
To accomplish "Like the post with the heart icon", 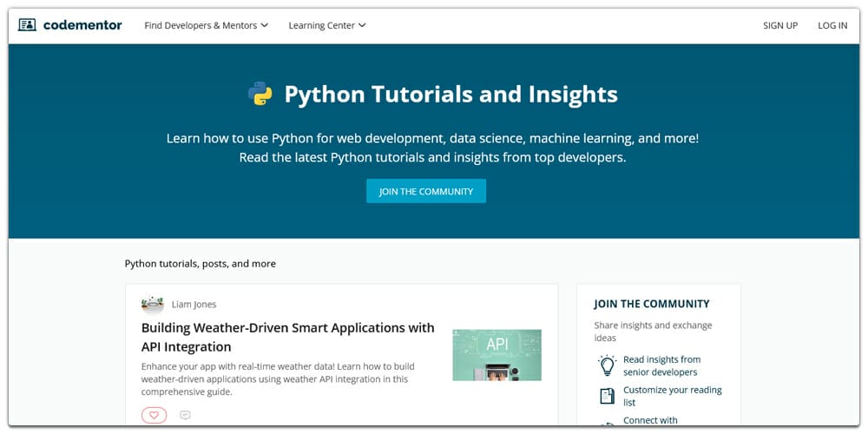I will click(x=154, y=415).
